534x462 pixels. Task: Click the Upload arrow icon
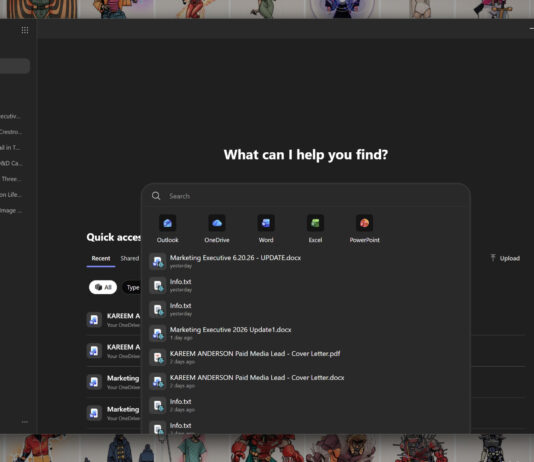[492, 258]
